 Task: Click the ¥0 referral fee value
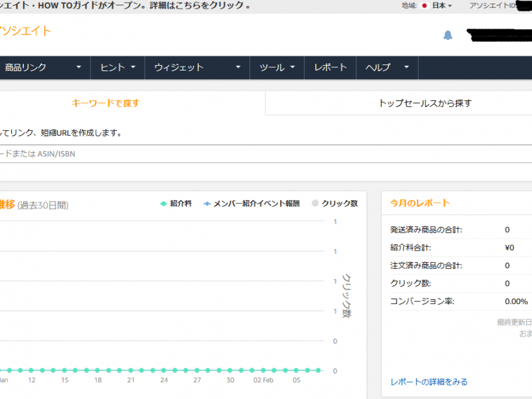pos(509,247)
